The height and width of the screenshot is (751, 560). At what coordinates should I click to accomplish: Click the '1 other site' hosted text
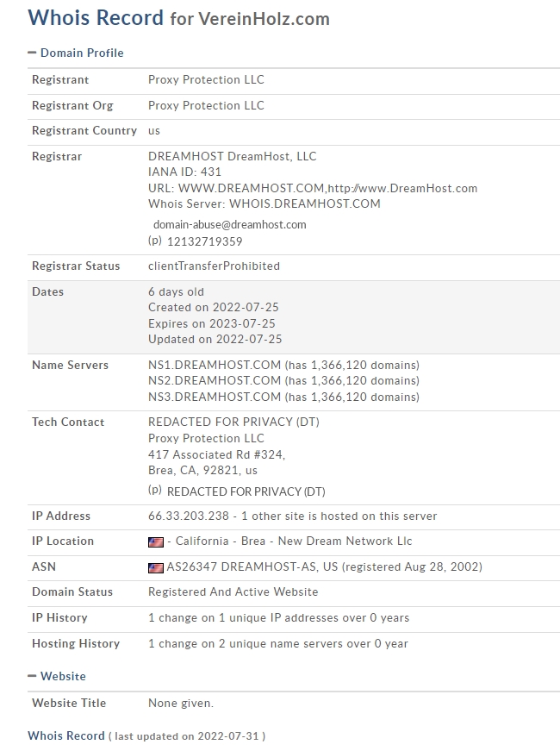pyautogui.click(x=272, y=516)
